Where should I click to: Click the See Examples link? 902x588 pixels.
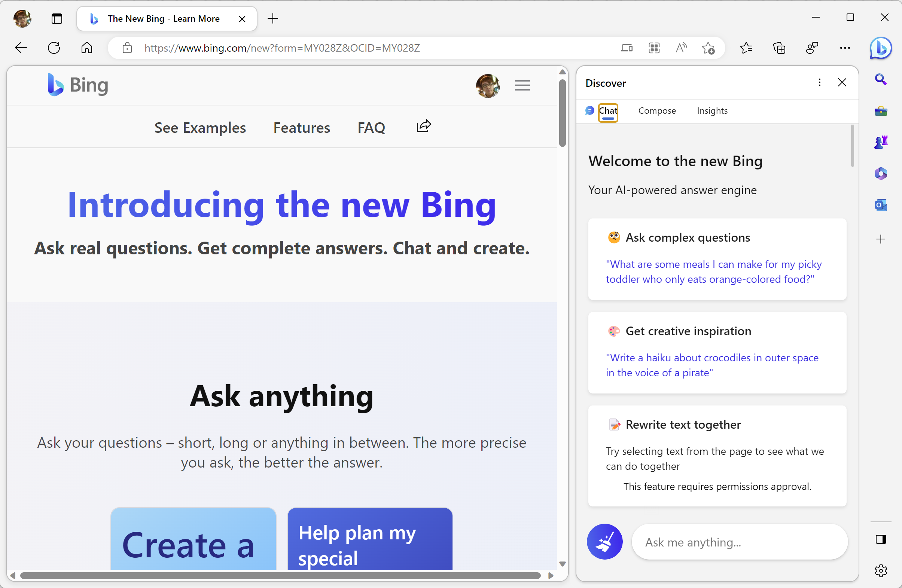pyautogui.click(x=200, y=128)
